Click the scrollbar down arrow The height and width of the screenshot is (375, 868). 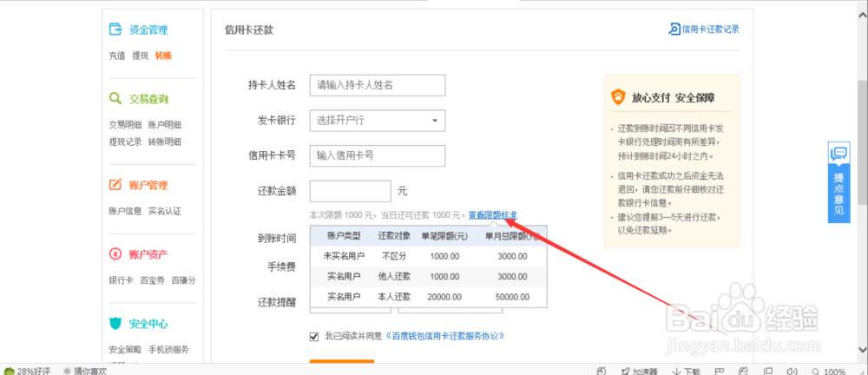point(863,349)
